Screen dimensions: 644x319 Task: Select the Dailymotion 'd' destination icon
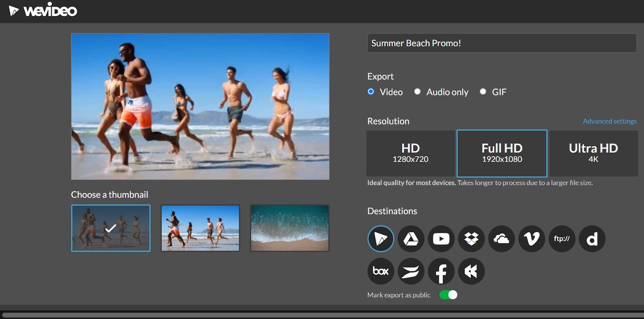coord(592,239)
